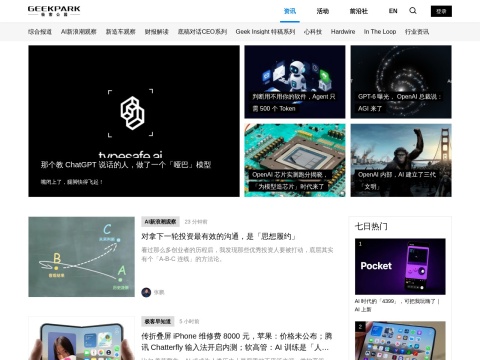480x360 pixels.
Task: Click the 23 分钟前 timestamp
Action: point(196,222)
